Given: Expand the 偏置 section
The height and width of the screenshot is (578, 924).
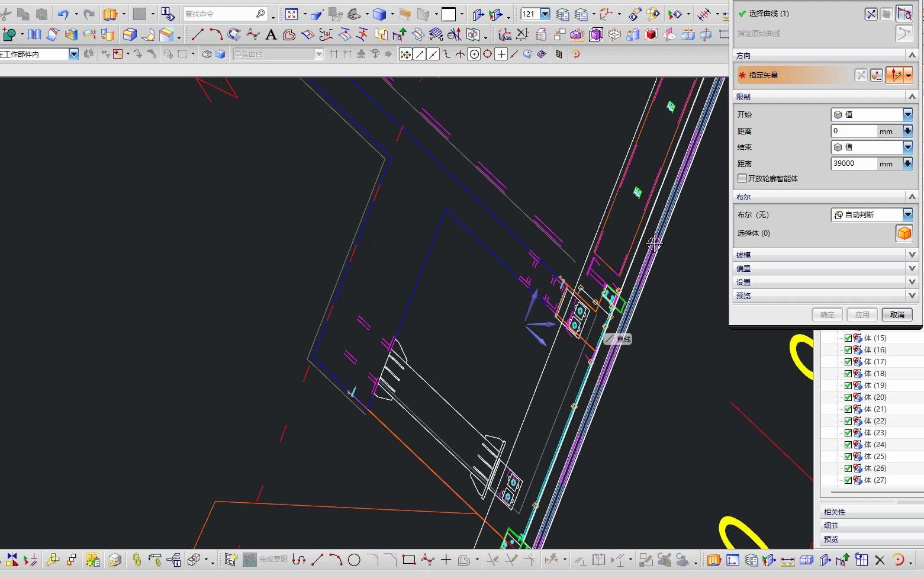Looking at the screenshot, I should tap(912, 268).
